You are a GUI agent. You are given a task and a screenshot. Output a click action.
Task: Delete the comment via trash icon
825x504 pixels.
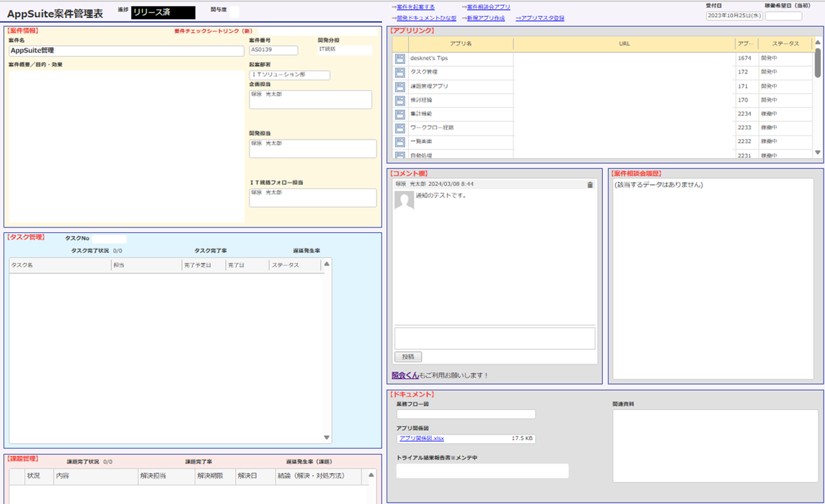pyautogui.click(x=590, y=184)
